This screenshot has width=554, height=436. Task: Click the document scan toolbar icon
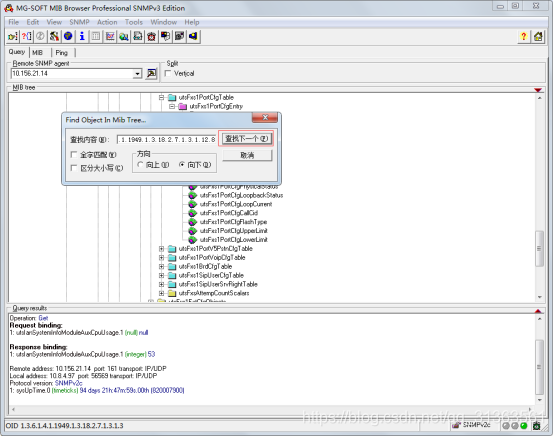pos(138,36)
